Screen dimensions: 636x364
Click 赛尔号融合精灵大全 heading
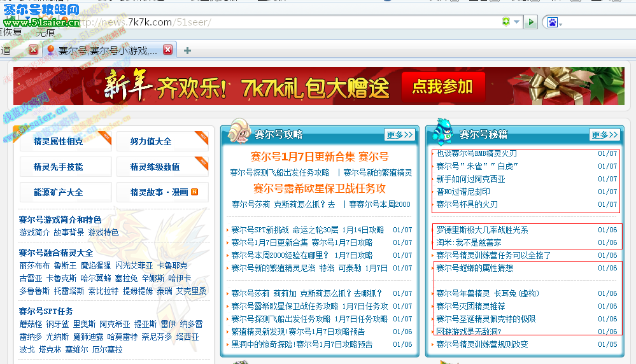56,253
